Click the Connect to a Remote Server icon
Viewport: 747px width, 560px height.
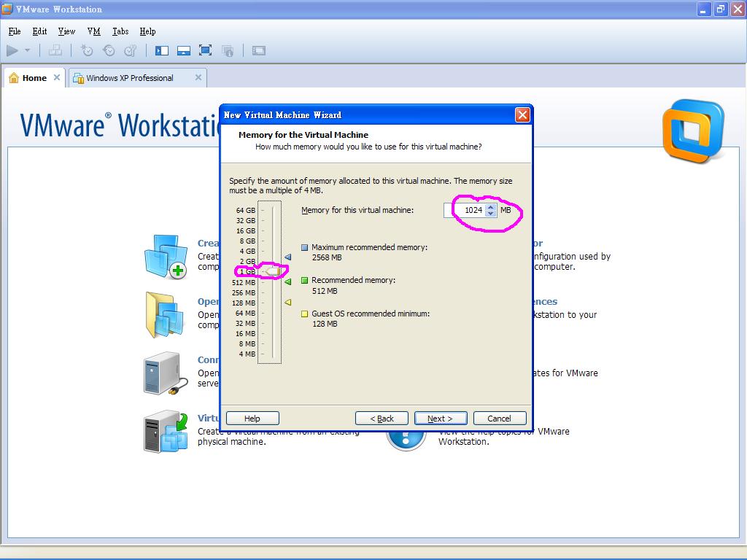click(166, 374)
